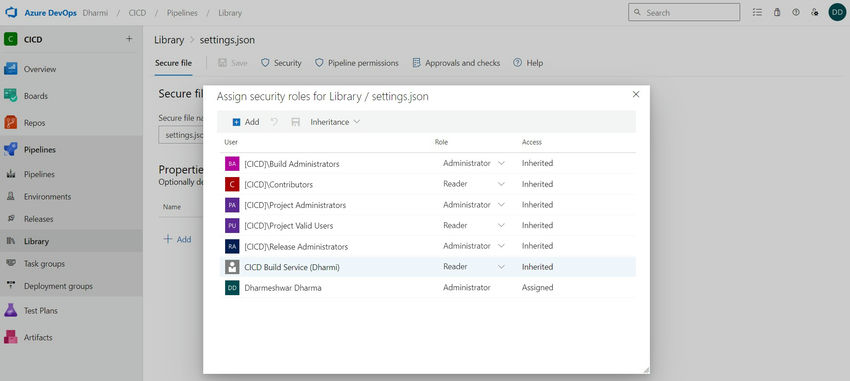Open the Boards section icon
This screenshot has width=850, height=381.
(10, 95)
